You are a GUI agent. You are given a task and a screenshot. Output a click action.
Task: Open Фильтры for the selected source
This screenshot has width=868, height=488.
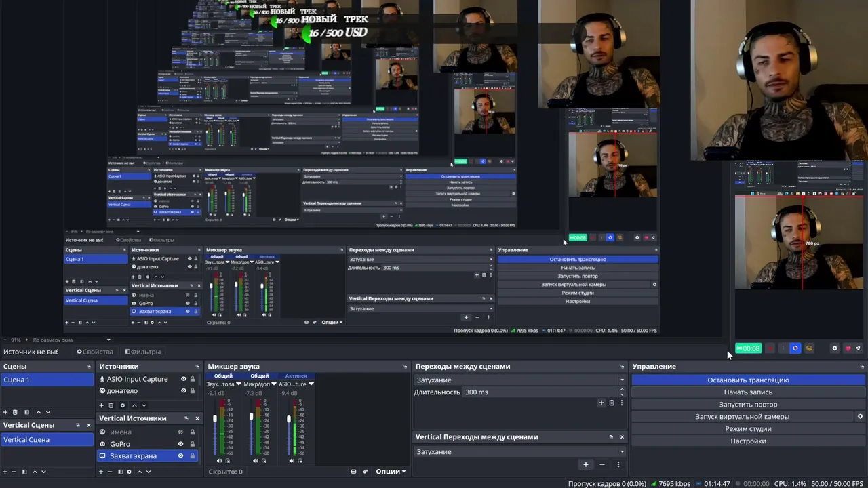(x=142, y=352)
